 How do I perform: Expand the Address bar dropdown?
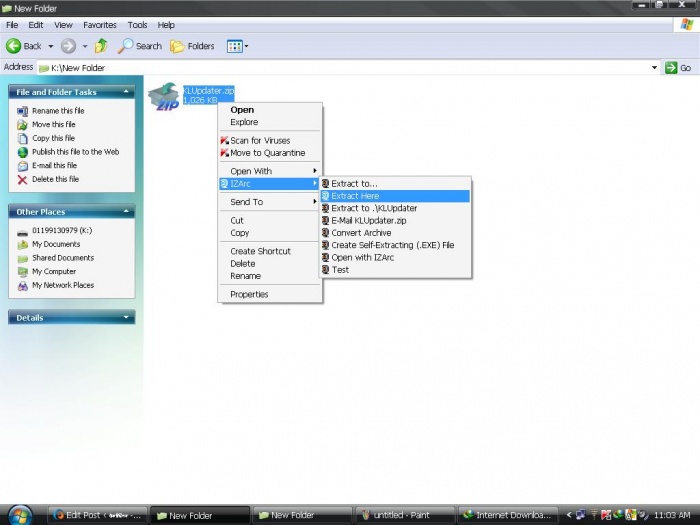(x=654, y=68)
